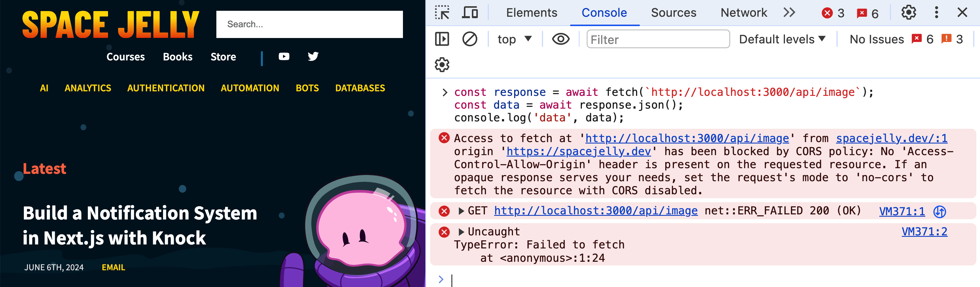Open the console settings gear
Viewport: 980px width, 287px height.
(442, 65)
